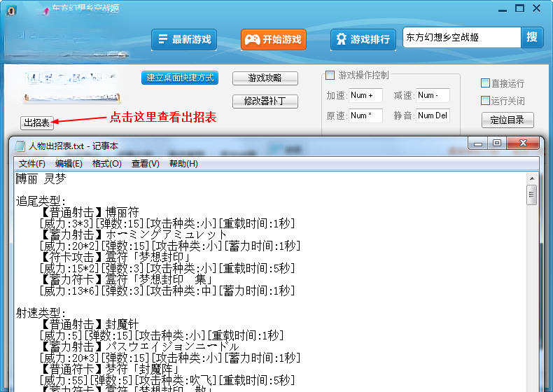Screen dimensions: 553x392
Task: Click the line starting [威力:20*3]
Action: pos(170,358)
